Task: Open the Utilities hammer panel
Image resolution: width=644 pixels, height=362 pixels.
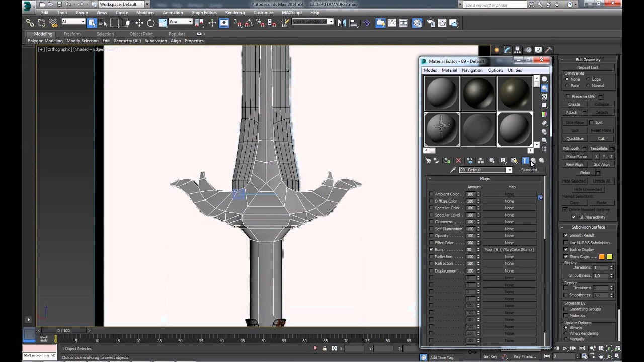Action: tap(549, 50)
